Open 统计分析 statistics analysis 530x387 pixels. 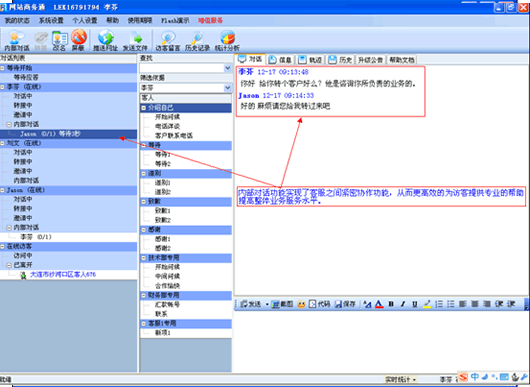[227, 41]
